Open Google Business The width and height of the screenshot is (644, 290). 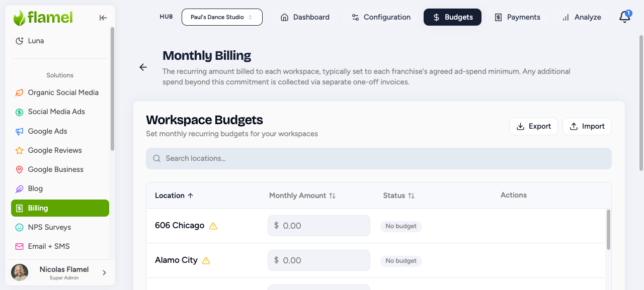(60, 169)
